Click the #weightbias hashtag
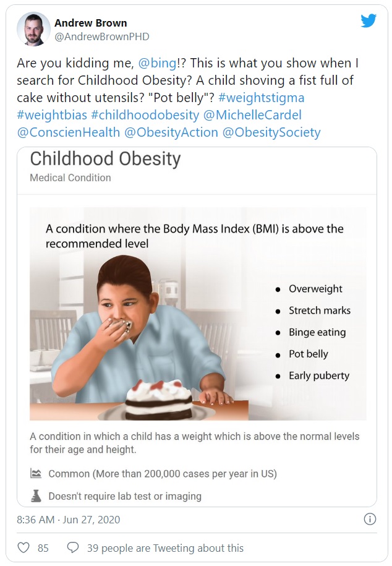 coord(49,114)
